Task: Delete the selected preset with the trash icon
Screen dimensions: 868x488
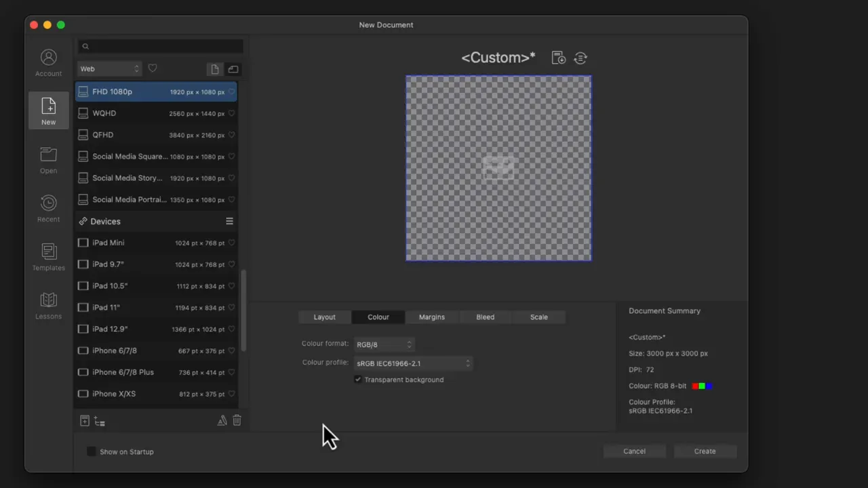Action: (237, 420)
